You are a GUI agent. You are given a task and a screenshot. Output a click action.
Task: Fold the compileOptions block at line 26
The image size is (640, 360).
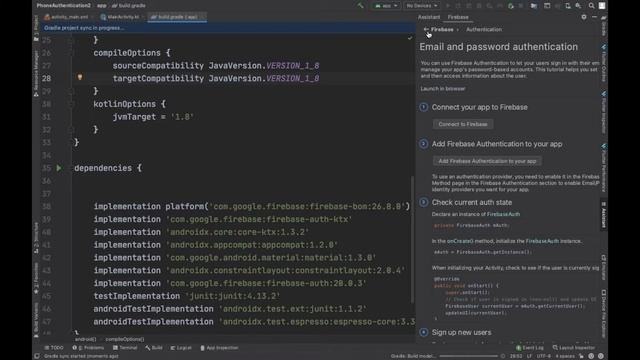71,53
